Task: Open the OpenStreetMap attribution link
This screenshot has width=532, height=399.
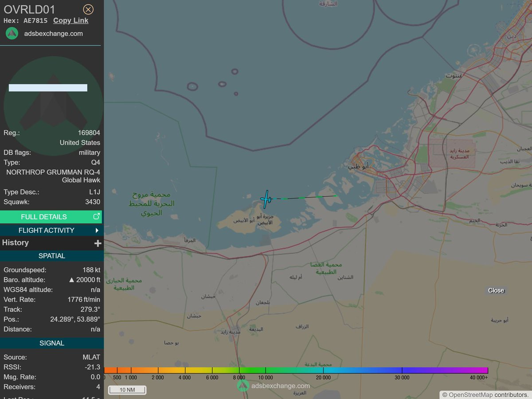Action: pyautogui.click(x=470, y=395)
